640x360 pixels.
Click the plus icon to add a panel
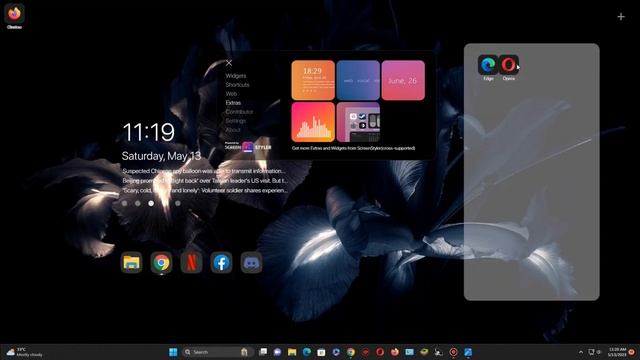coord(621,17)
